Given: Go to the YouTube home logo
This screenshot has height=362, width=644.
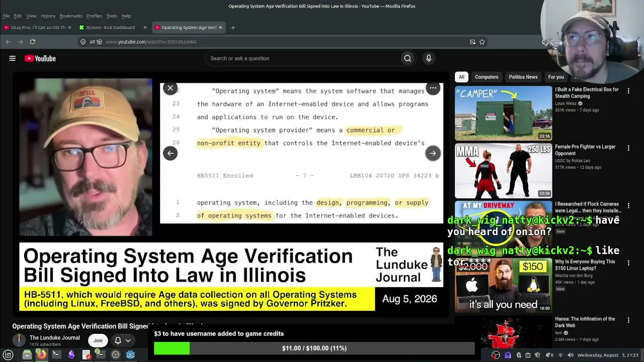Looking at the screenshot, I should pos(40,58).
